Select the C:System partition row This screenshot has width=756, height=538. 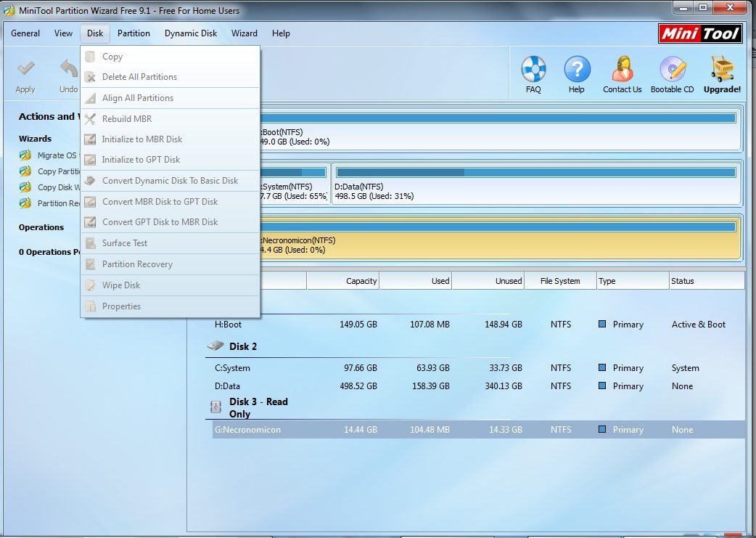click(x=478, y=367)
